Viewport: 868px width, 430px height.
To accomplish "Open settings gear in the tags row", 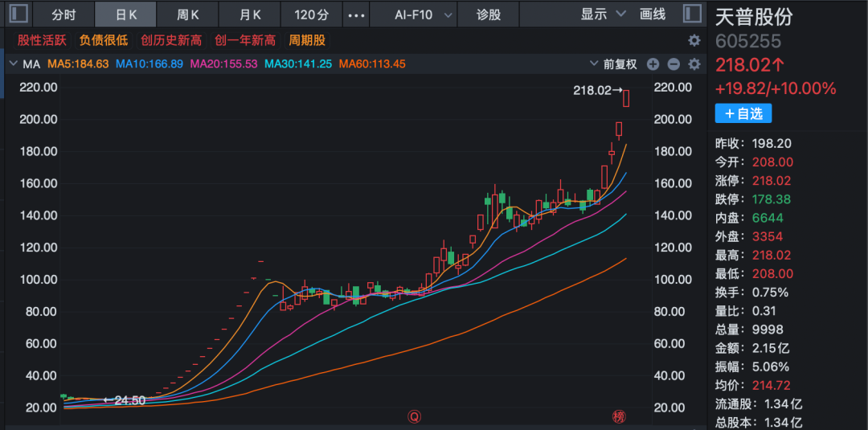I will (x=694, y=40).
